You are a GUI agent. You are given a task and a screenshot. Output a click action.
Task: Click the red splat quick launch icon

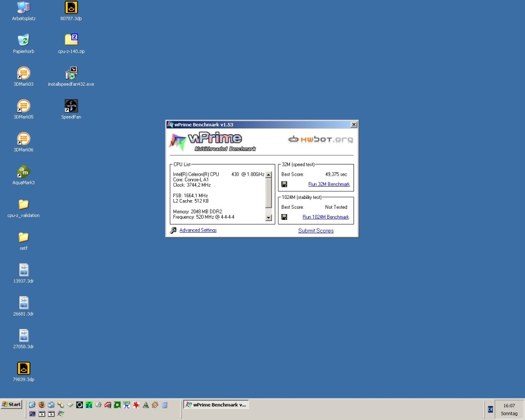(136, 405)
